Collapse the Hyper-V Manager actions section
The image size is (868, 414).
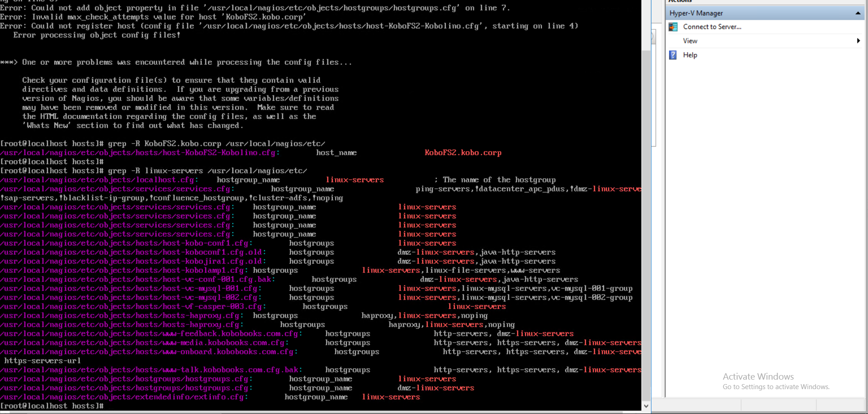coord(858,13)
